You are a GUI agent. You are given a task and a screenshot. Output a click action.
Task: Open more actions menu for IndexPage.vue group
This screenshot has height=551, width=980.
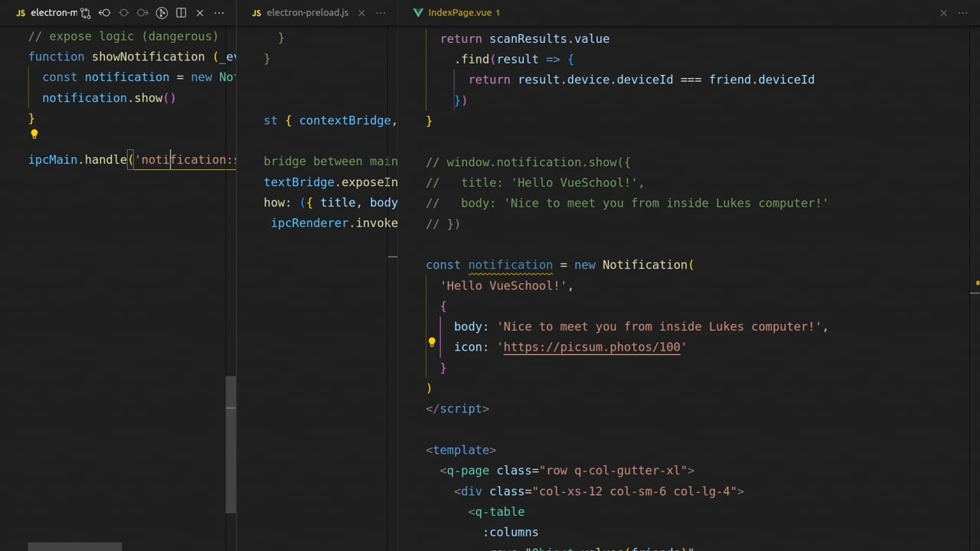963,13
